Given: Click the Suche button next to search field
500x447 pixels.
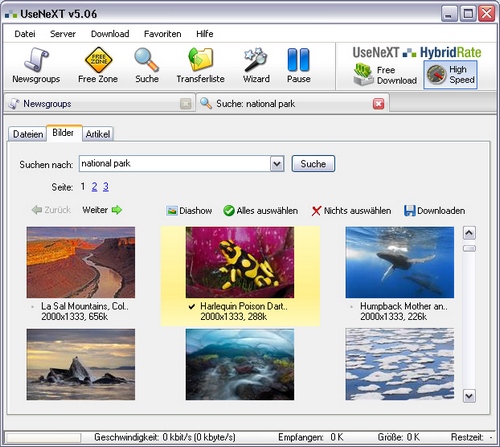Looking at the screenshot, I should [313, 164].
